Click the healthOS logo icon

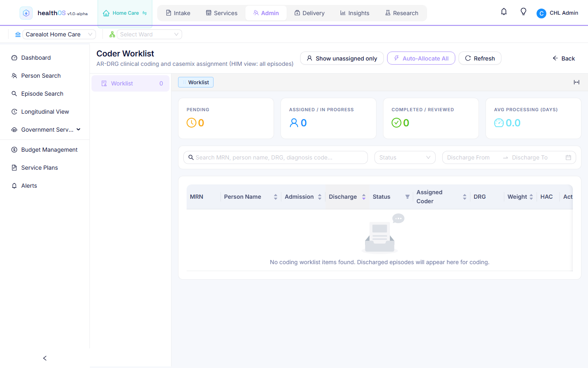click(x=26, y=13)
